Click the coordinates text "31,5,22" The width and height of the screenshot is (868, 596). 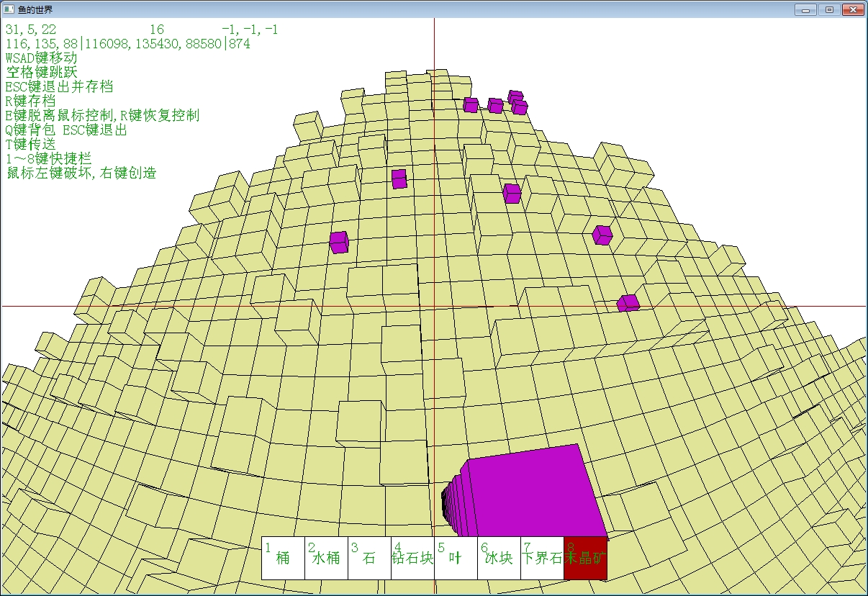pyautogui.click(x=31, y=30)
